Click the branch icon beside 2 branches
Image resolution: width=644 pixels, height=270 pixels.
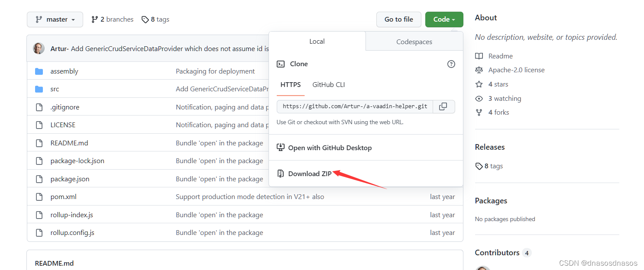coord(94,19)
